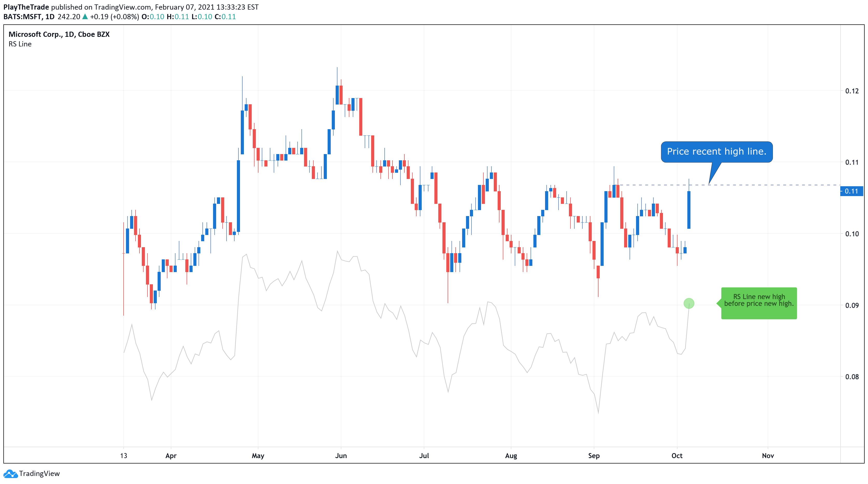Viewport: 868px width, 484px height.
Task: Click the 0.09 price axis label
Action: coord(852,306)
